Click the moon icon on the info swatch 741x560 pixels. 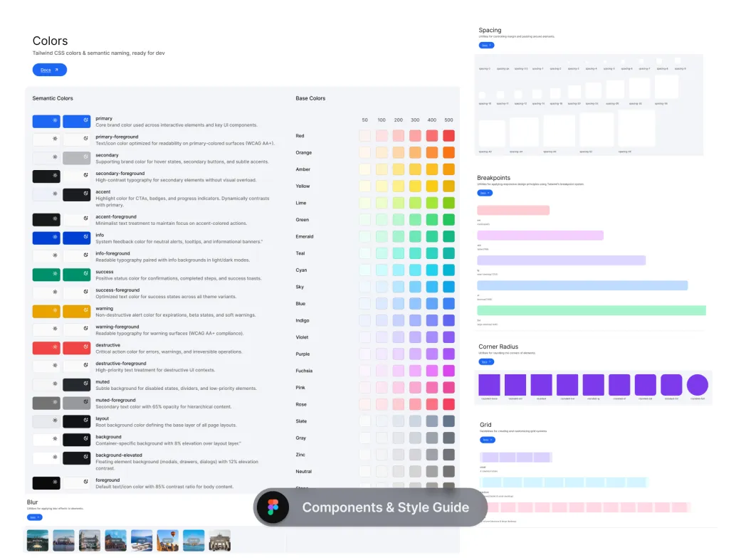pyautogui.click(x=85, y=238)
